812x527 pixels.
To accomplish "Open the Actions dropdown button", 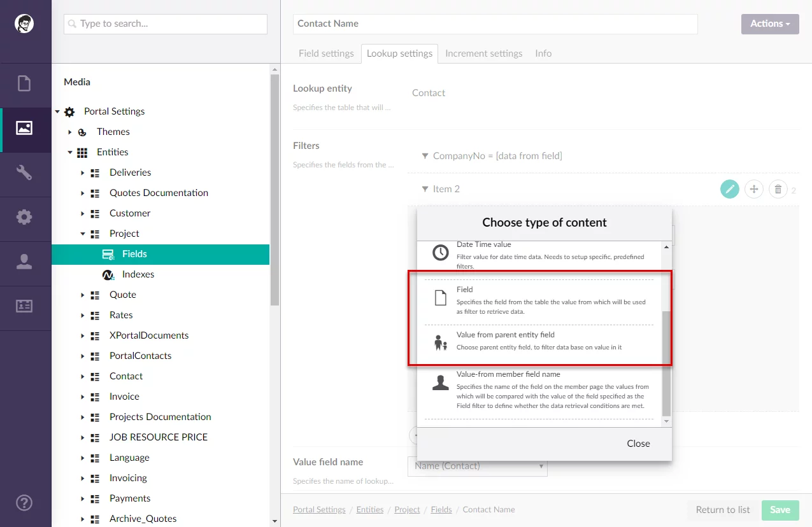I will point(769,24).
